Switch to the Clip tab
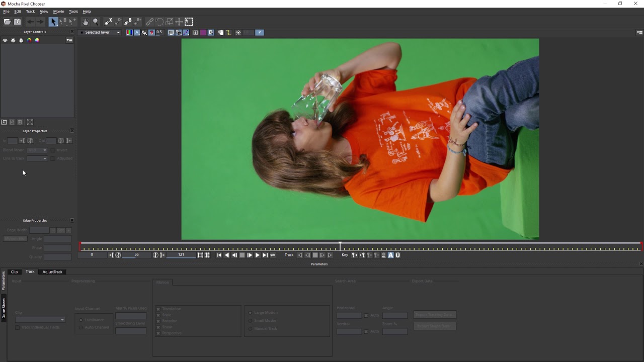Image resolution: width=644 pixels, height=362 pixels. coord(15,271)
